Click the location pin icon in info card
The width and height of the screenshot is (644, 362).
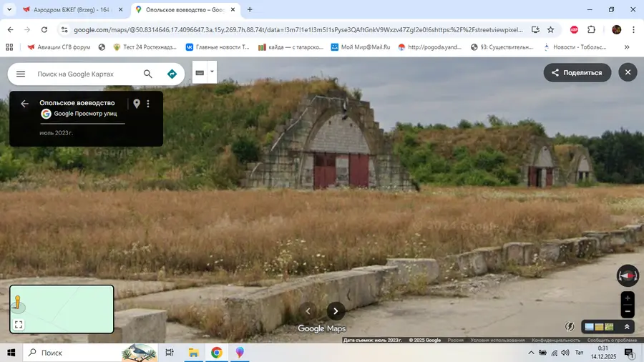pyautogui.click(x=137, y=104)
